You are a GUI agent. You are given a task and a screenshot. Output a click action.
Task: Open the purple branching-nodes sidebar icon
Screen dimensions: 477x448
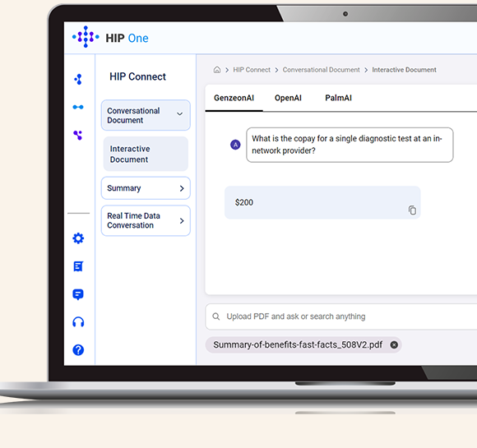coord(78,135)
